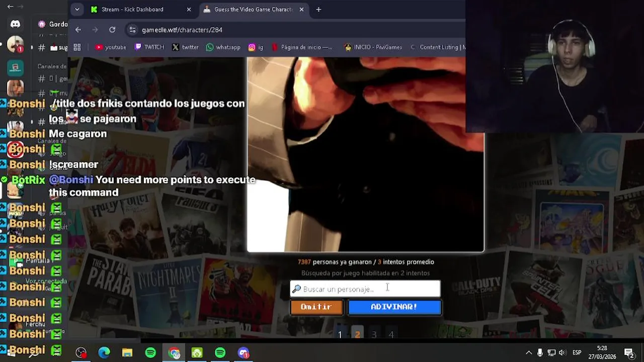Click the @Bonshi mention in BotRix message
The height and width of the screenshot is (362, 644).
(x=71, y=179)
